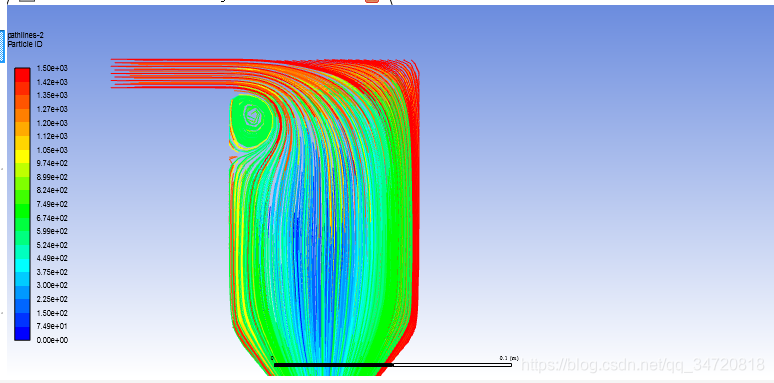Screen dimensions: 774x383
Task: Click the 1.12e+03 legend value
Action: pyautogui.click(x=52, y=136)
